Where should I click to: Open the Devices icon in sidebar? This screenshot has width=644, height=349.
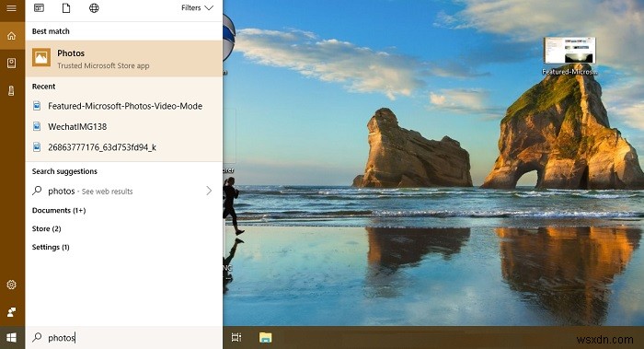tap(11, 90)
